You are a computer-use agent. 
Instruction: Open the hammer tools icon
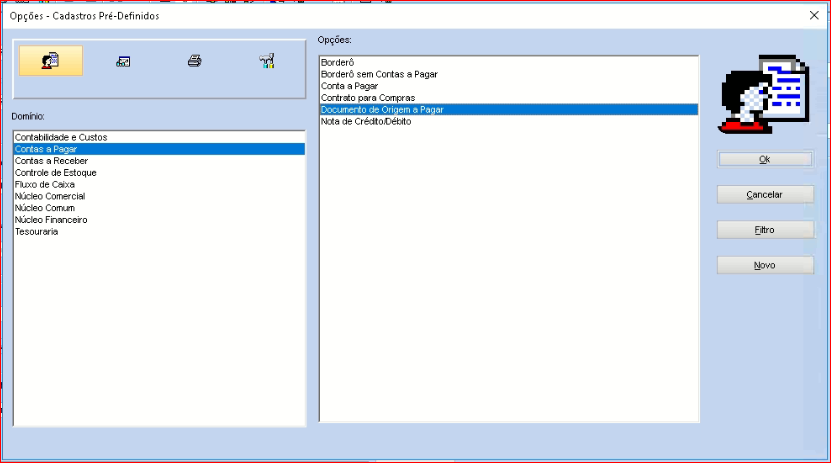pyautogui.click(x=266, y=62)
